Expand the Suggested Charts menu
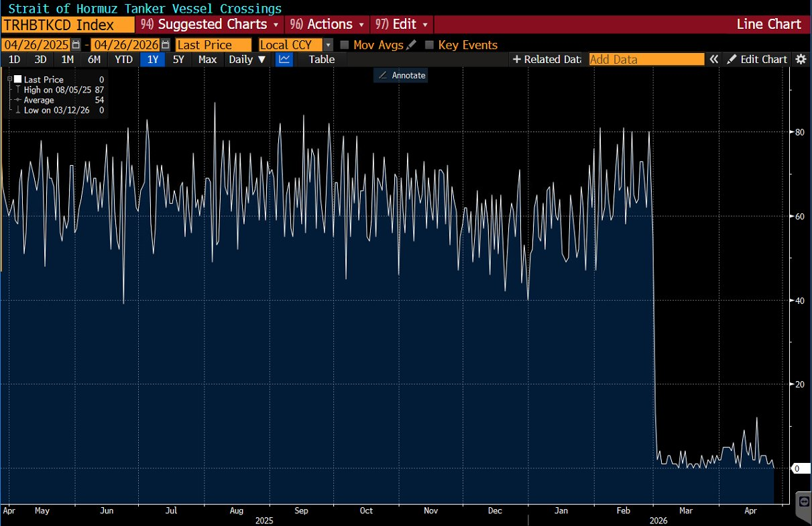Image resolution: width=812 pixels, height=526 pixels. pos(211,24)
